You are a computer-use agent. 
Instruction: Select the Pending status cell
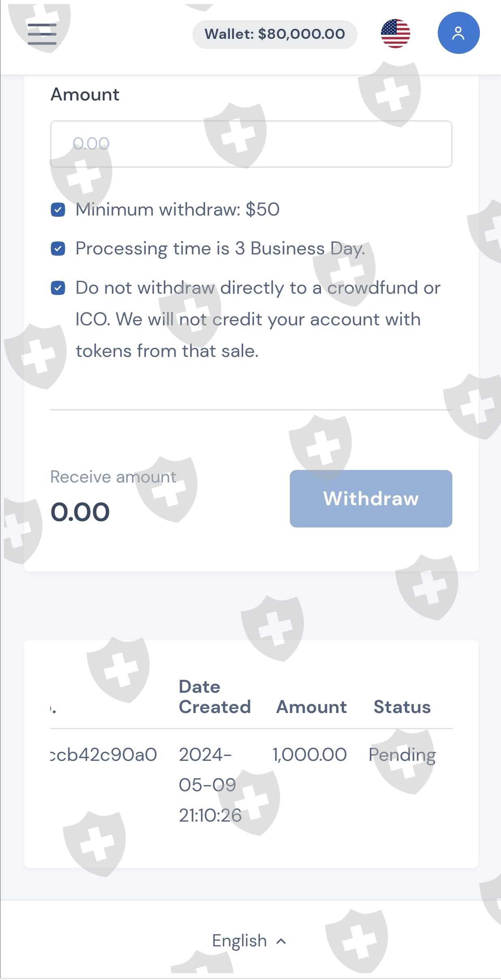(x=402, y=755)
